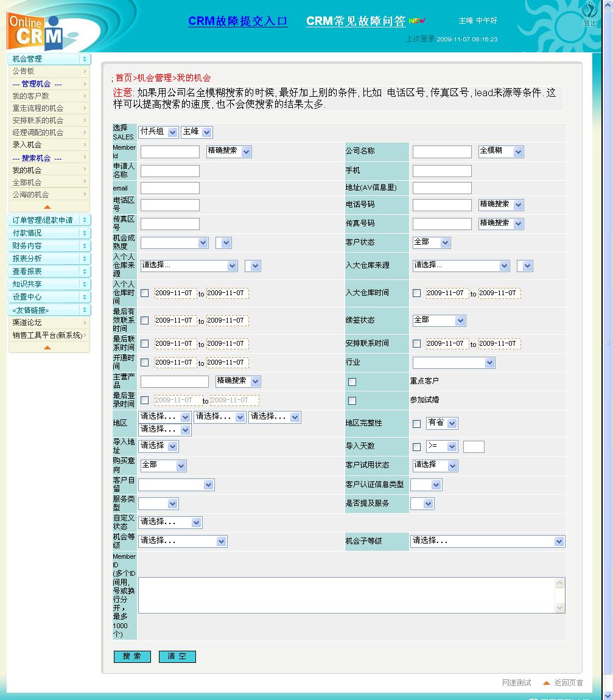Open the 付兵组 sales group dropdown
The image size is (613, 700).
tap(158, 131)
